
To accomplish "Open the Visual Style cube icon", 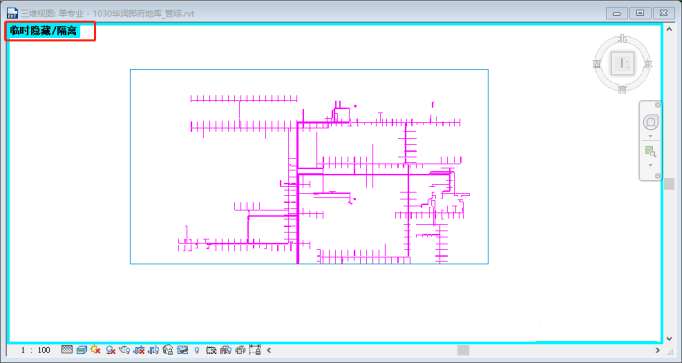I will pos(81,350).
